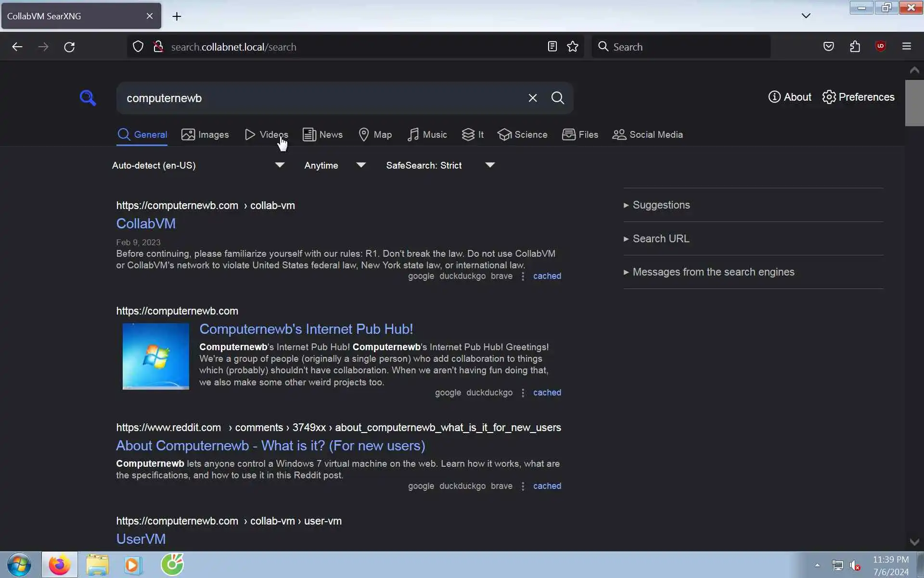Open the uBlock Origin extension icon

click(x=880, y=46)
